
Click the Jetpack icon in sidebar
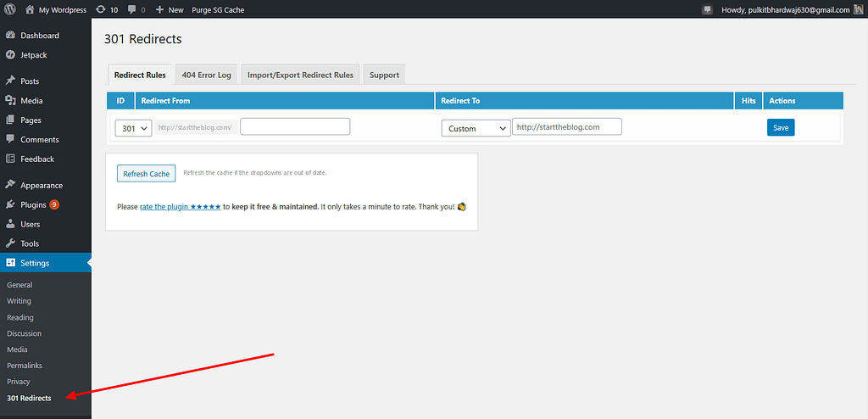coord(10,55)
